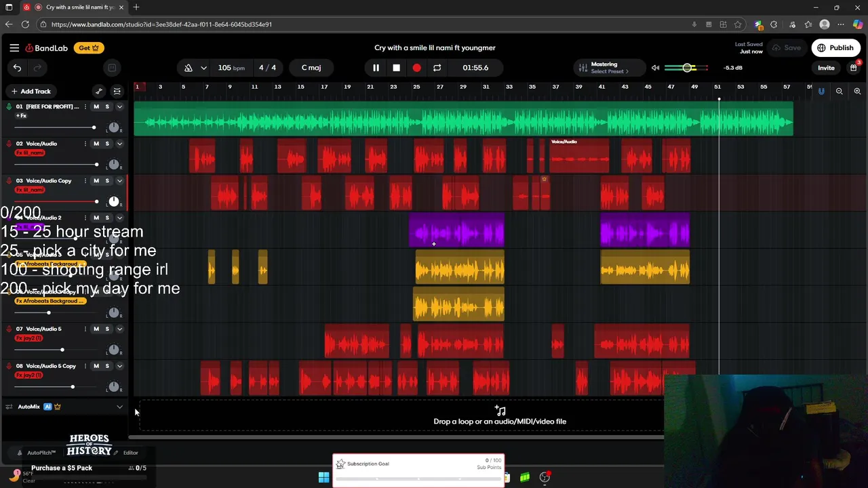Image resolution: width=868 pixels, height=488 pixels.
Task: Adjust track 03 pan knob
Action: pyautogui.click(x=114, y=202)
